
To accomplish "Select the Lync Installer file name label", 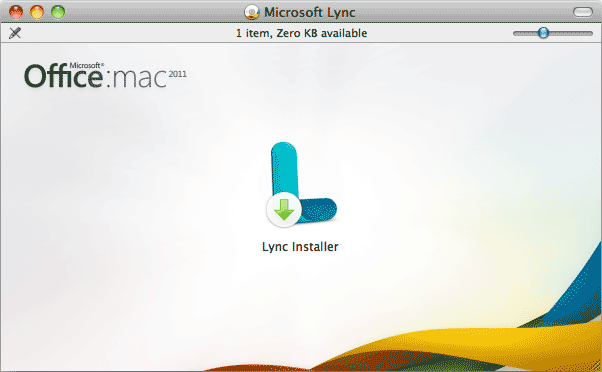I will pyautogui.click(x=300, y=247).
